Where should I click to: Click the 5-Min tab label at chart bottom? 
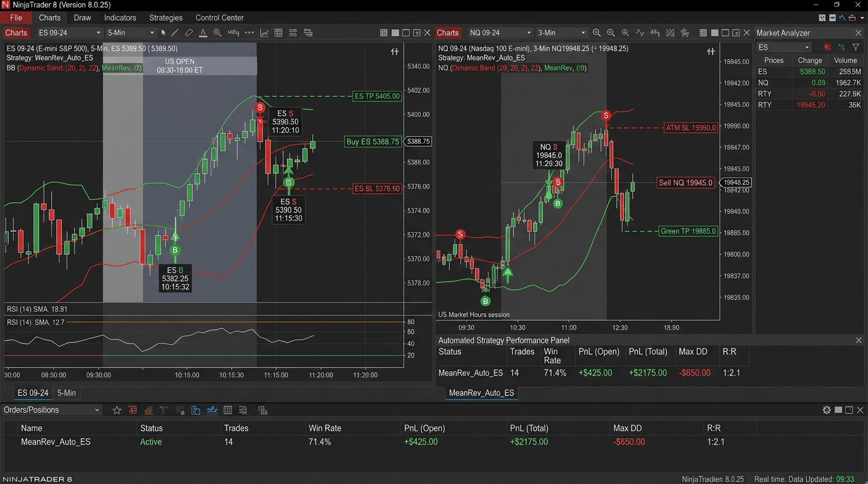click(66, 393)
